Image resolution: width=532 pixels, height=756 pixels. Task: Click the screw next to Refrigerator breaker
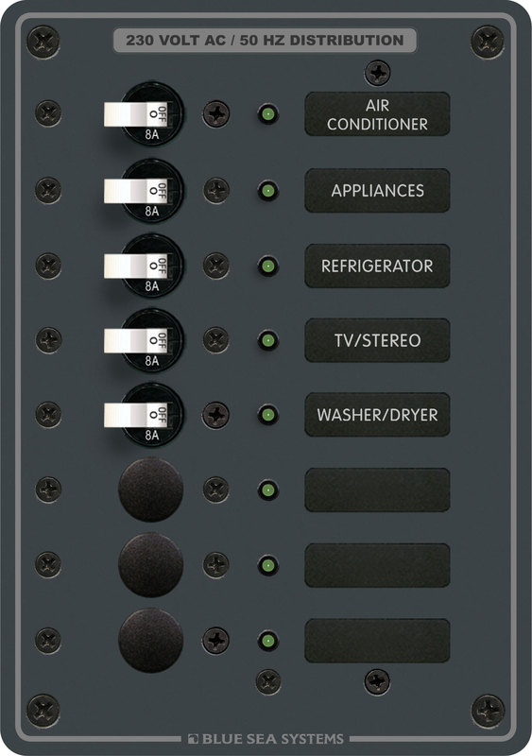215,266
